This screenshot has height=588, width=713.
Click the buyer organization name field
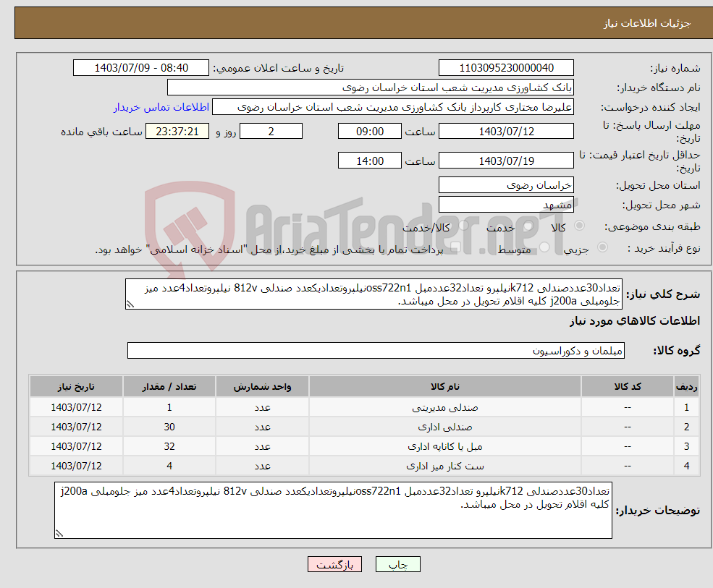(x=370, y=88)
